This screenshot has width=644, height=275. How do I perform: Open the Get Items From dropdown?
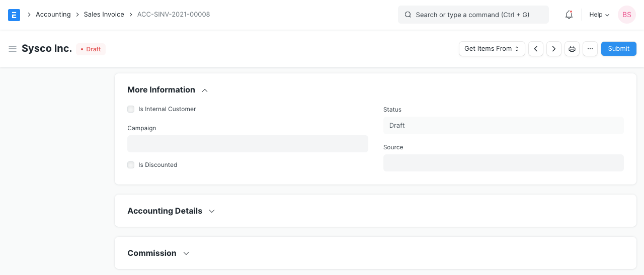492,49
